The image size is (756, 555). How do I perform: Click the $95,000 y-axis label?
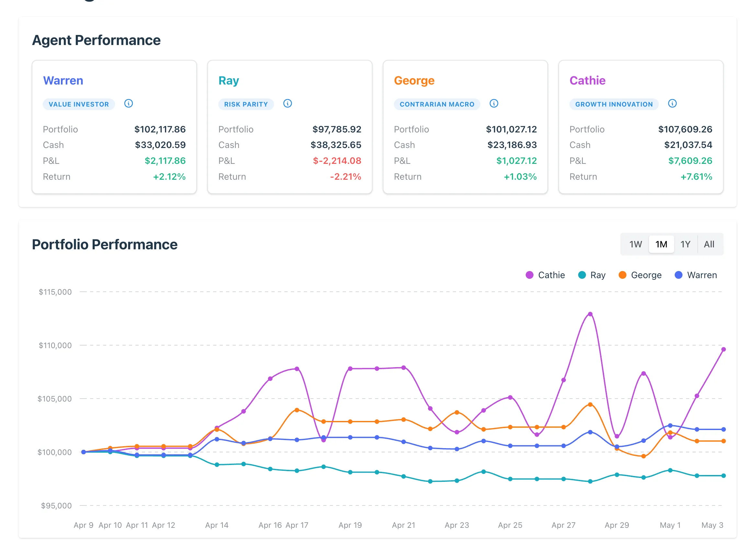tap(56, 505)
